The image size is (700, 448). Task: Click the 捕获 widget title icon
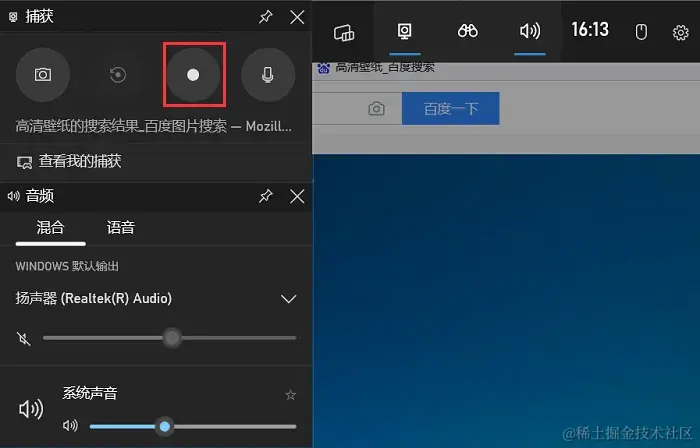click(x=13, y=17)
